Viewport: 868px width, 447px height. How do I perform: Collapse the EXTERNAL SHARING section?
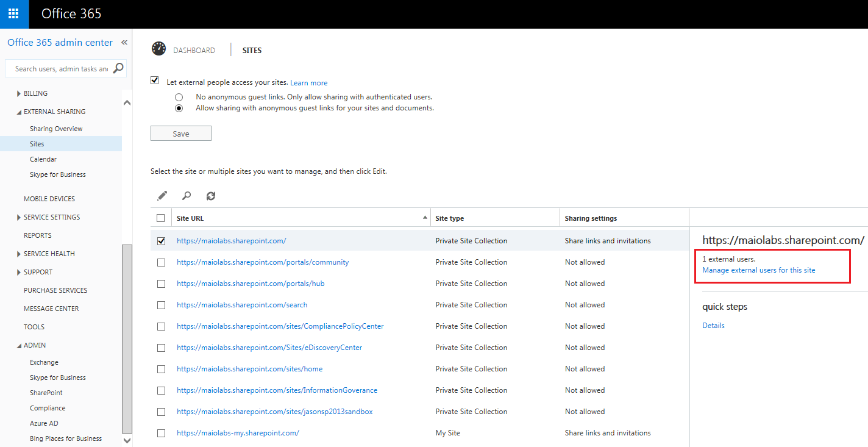click(x=18, y=111)
